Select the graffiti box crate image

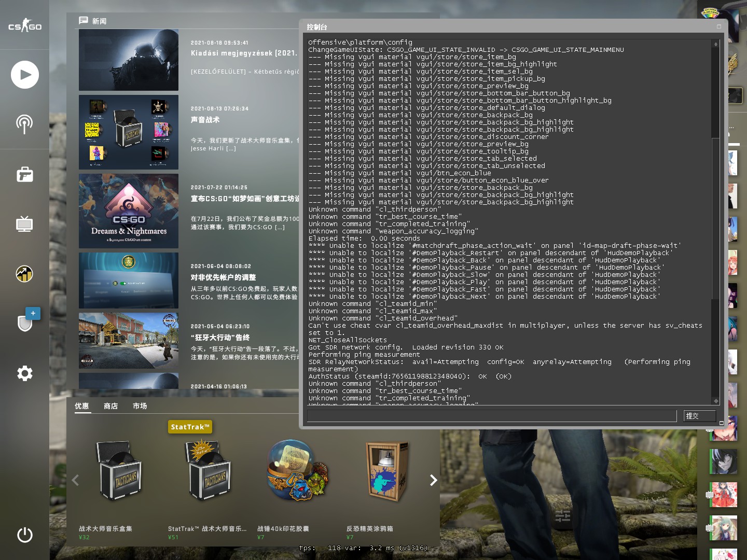click(x=387, y=471)
